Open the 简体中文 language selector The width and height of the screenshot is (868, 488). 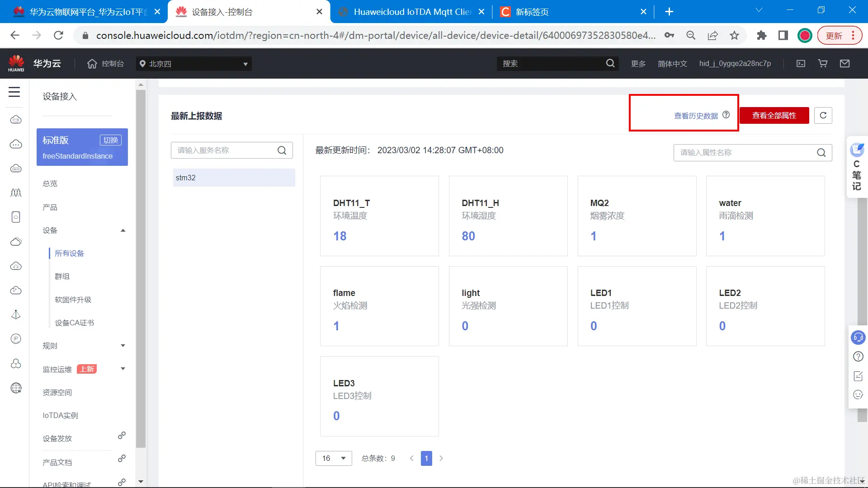point(672,64)
